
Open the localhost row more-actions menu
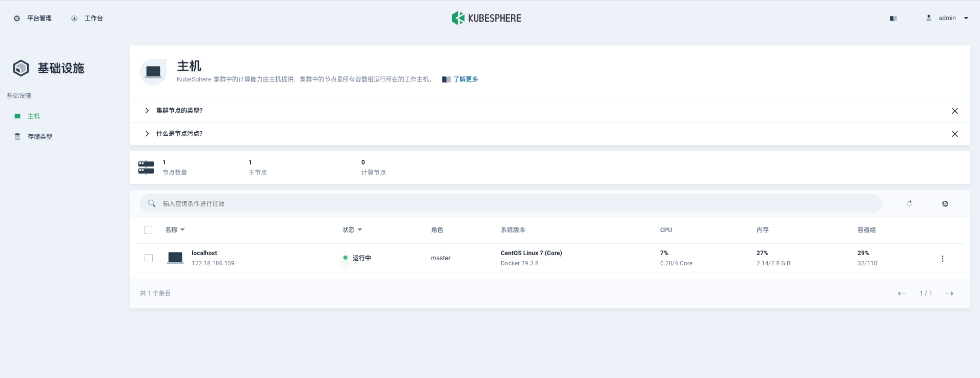click(943, 259)
